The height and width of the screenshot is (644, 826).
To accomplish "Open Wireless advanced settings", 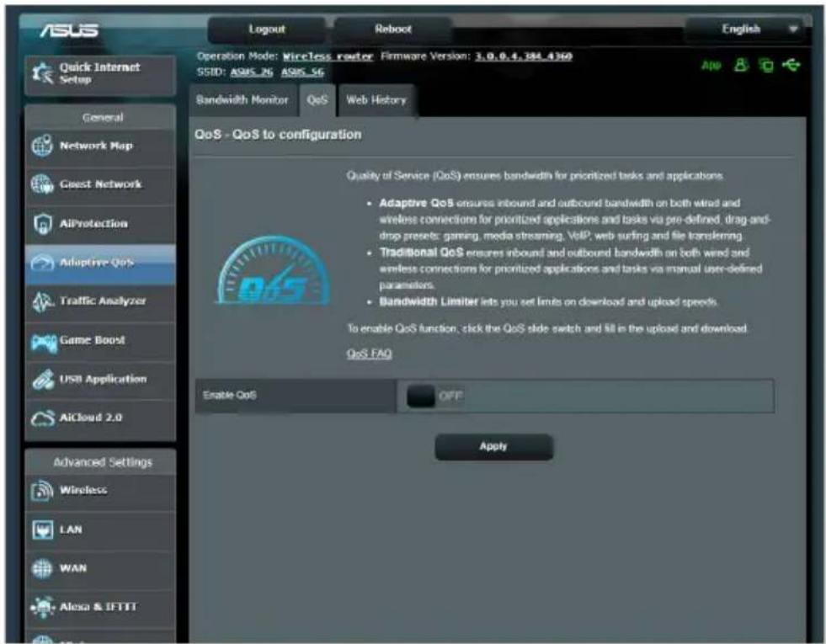I will (x=100, y=491).
